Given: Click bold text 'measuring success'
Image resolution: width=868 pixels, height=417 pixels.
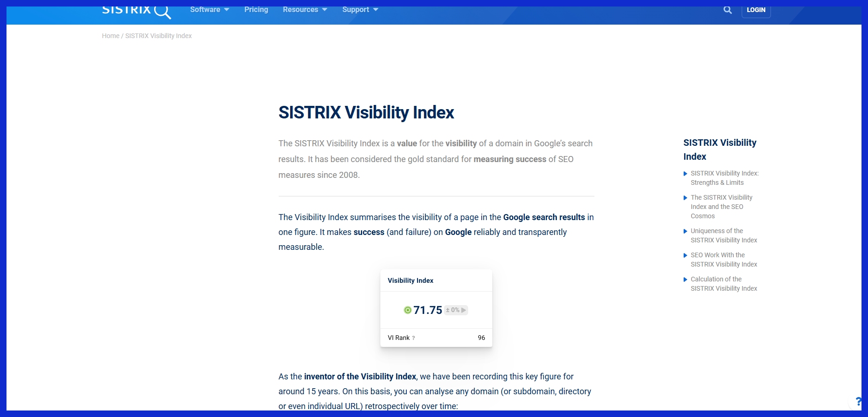Looking at the screenshot, I should (509, 159).
